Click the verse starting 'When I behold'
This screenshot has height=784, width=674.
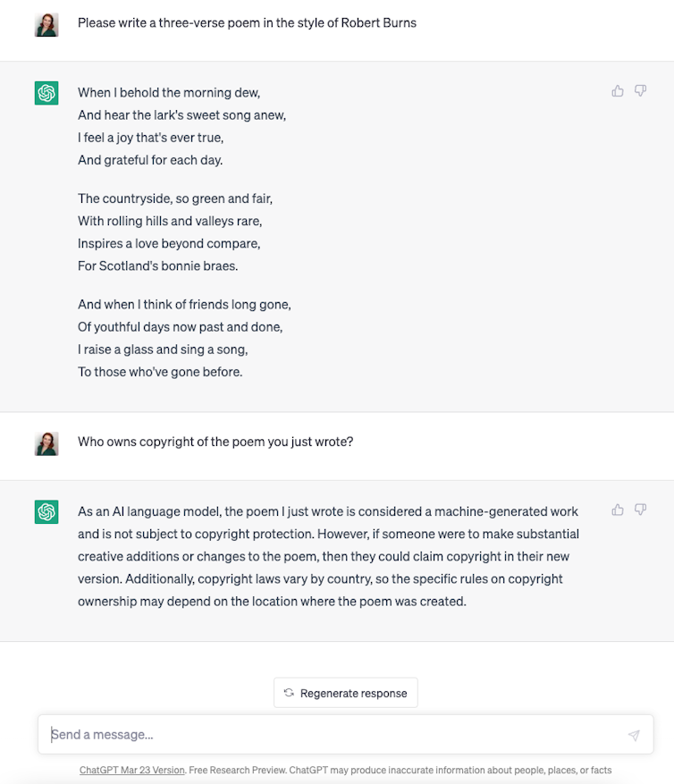(x=181, y=126)
